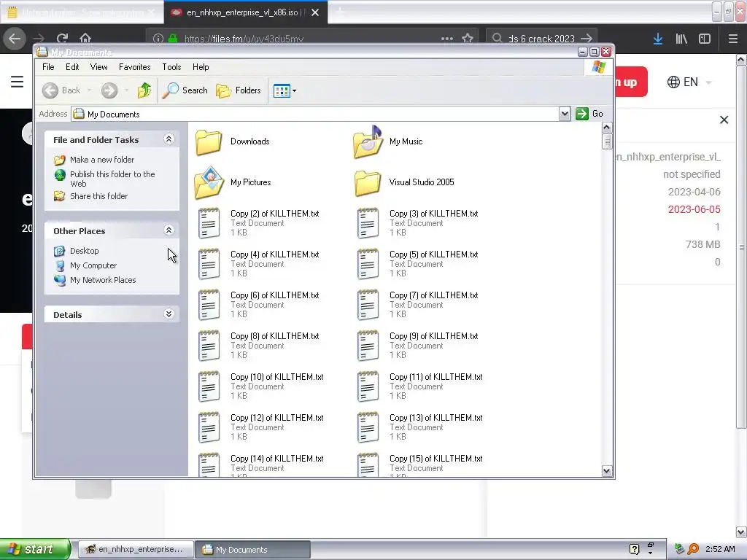The width and height of the screenshot is (747, 560).
Task: Select Copy (6) of KILLTHEM.txt file icon
Action: click(x=209, y=305)
